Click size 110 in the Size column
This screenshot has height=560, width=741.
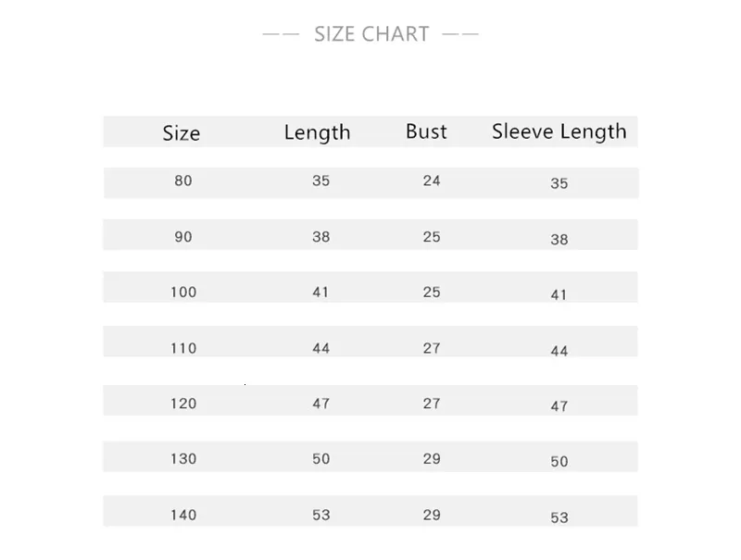(x=183, y=348)
